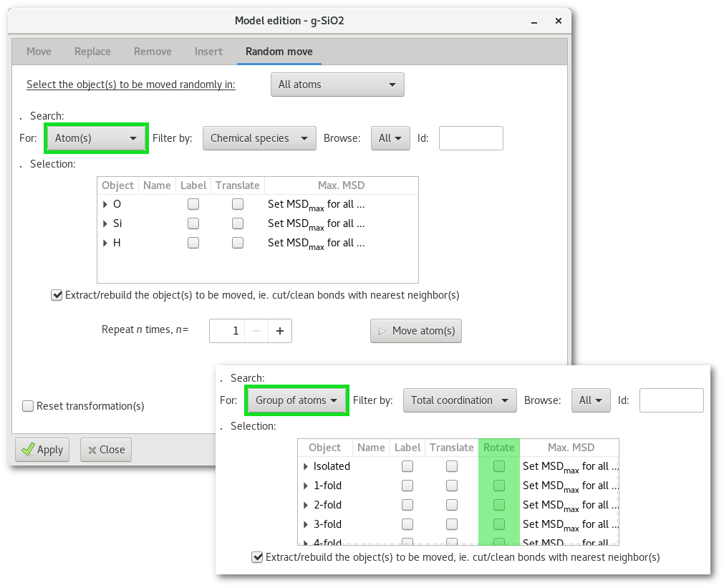Enable Translate checkbox for Si
Image resolution: width=724 pixels, height=588 pixels.
238,223
